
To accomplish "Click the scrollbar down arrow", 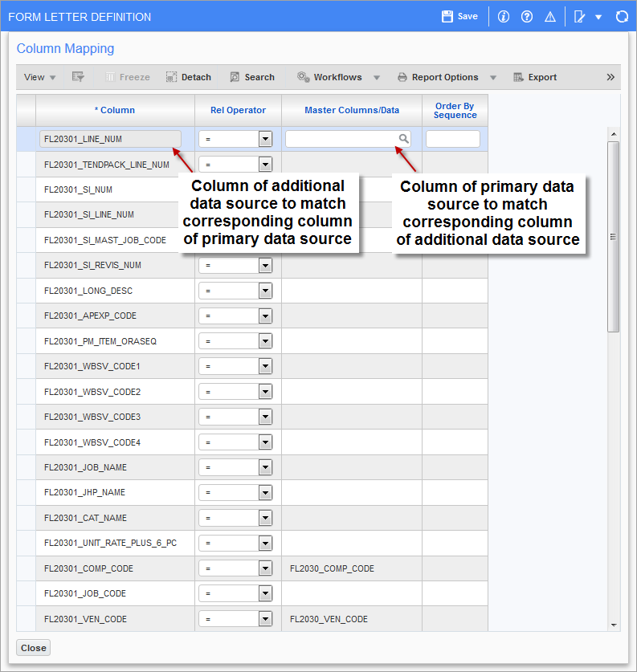I will tap(614, 625).
